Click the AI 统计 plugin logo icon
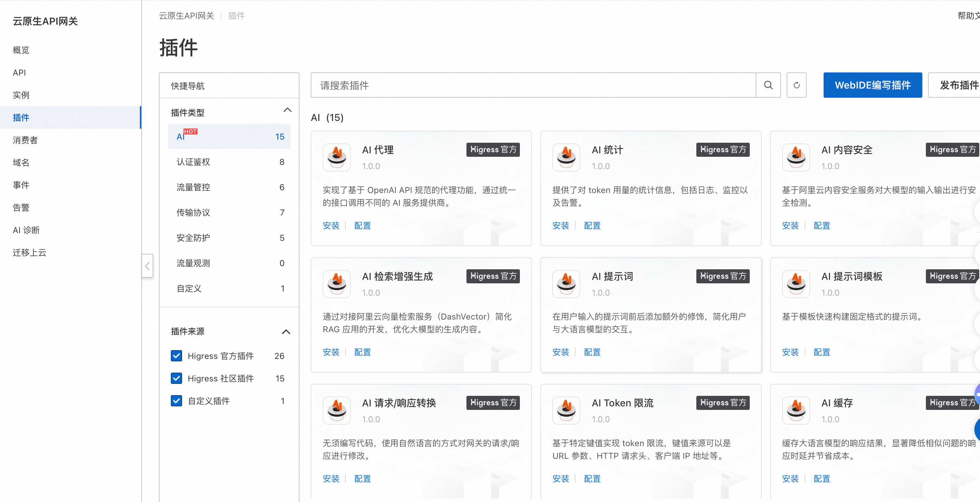980x502 pixels. [x=566, y=157]
